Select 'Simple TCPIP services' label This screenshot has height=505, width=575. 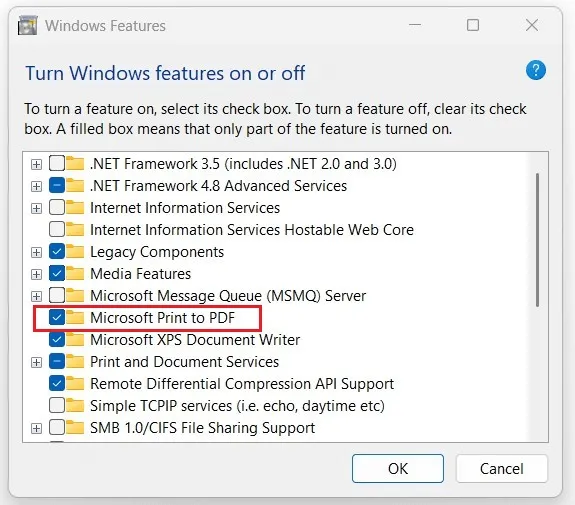tap(237, 406)
